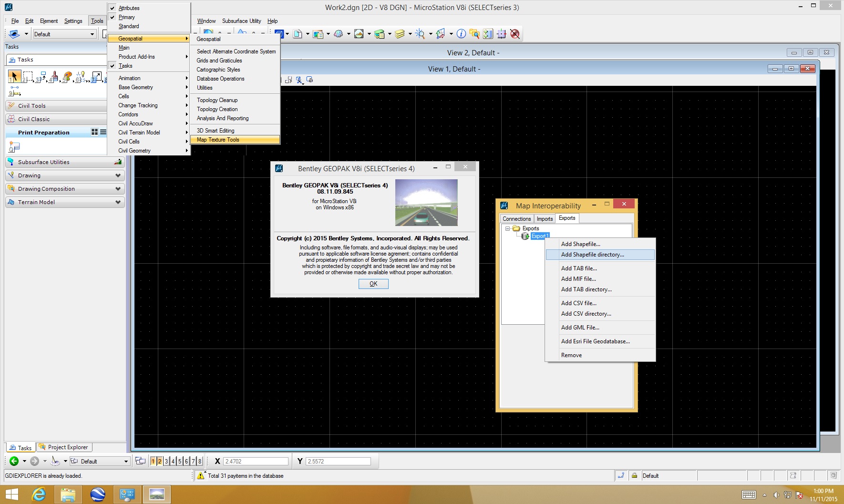This screenshot has width=844, height=504.
Task: Select the light bulb tool numbered 6
Action: click(x=81, y=76)
